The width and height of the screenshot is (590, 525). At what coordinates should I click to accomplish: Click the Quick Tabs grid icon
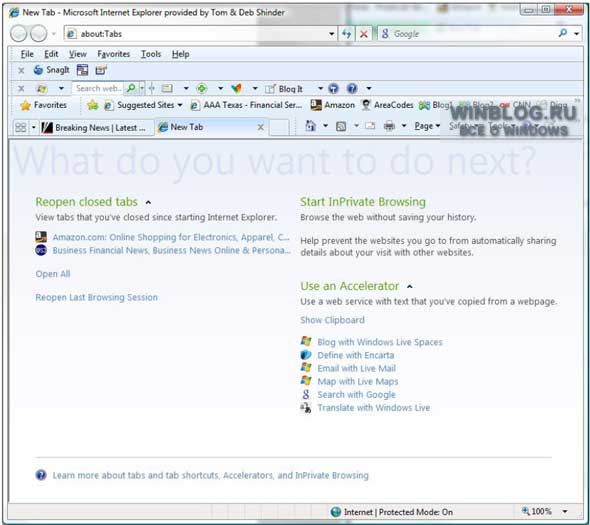(20, 128)
